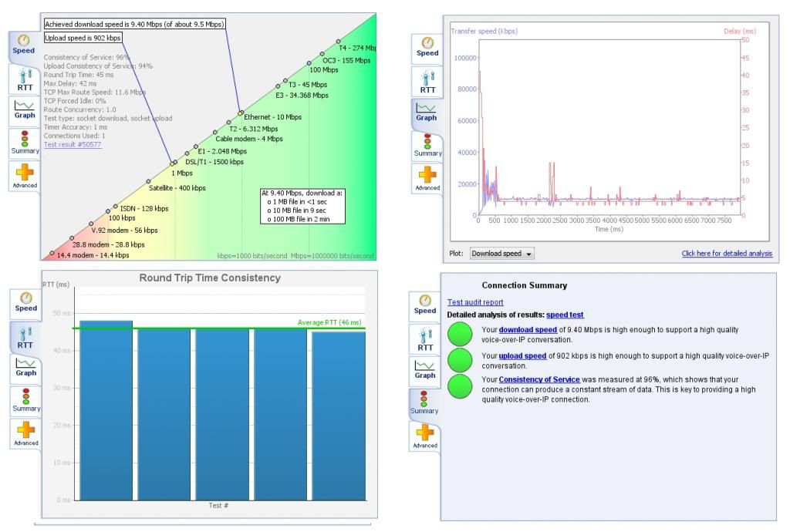Follow the 'speed test' detailed analysis link
This screenshot has width=790, height=532.
(565, 315)
